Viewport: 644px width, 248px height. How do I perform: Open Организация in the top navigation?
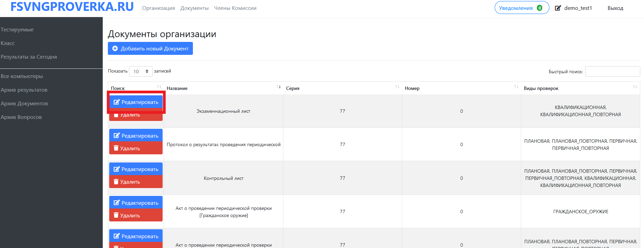click(159, 8)
